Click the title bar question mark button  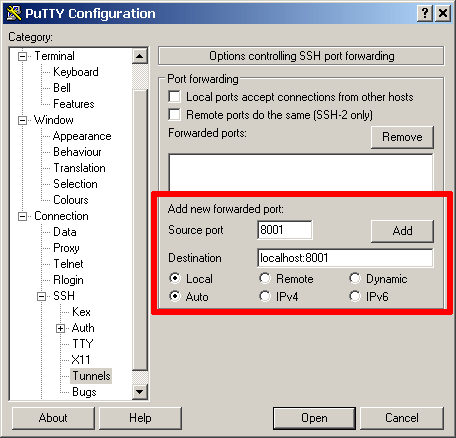425,14
